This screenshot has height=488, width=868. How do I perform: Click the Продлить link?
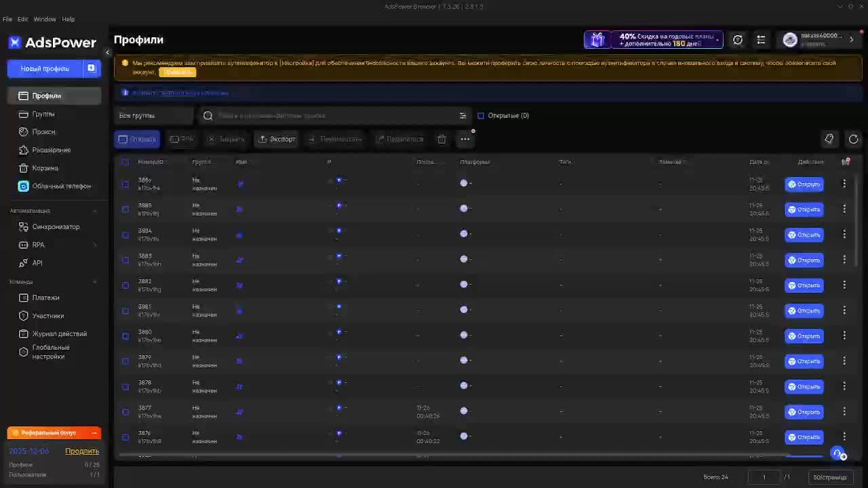pos(82,451)
